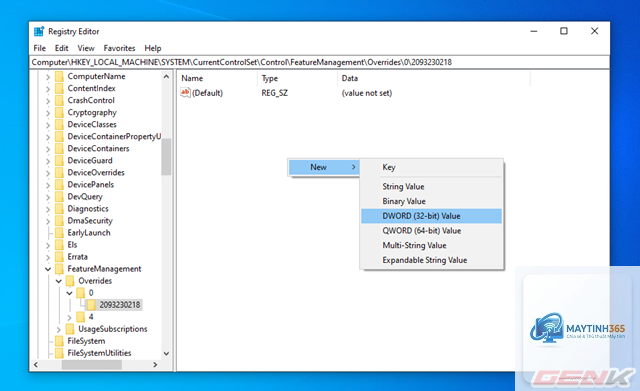Open the Help menu
Screen dimensions: 640x391
click(153, 48)
